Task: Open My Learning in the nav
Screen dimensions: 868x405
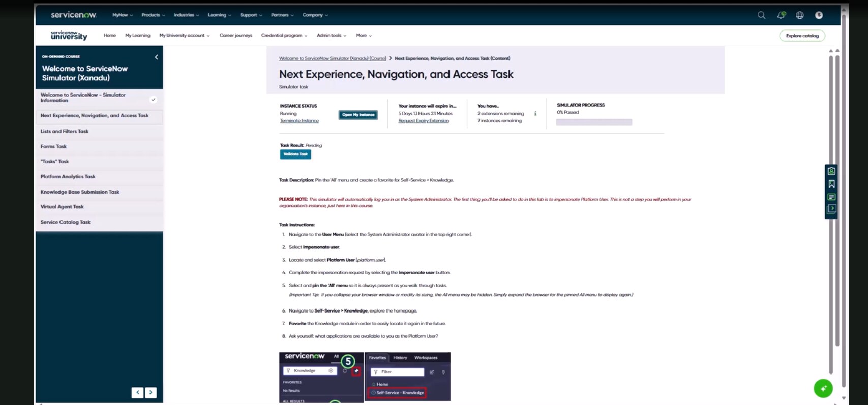Action: click(x=138, y=36)
